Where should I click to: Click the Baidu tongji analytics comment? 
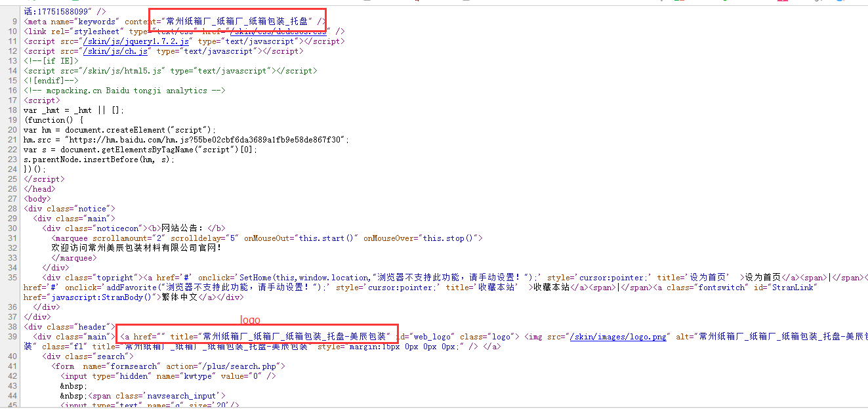[125, 90]
